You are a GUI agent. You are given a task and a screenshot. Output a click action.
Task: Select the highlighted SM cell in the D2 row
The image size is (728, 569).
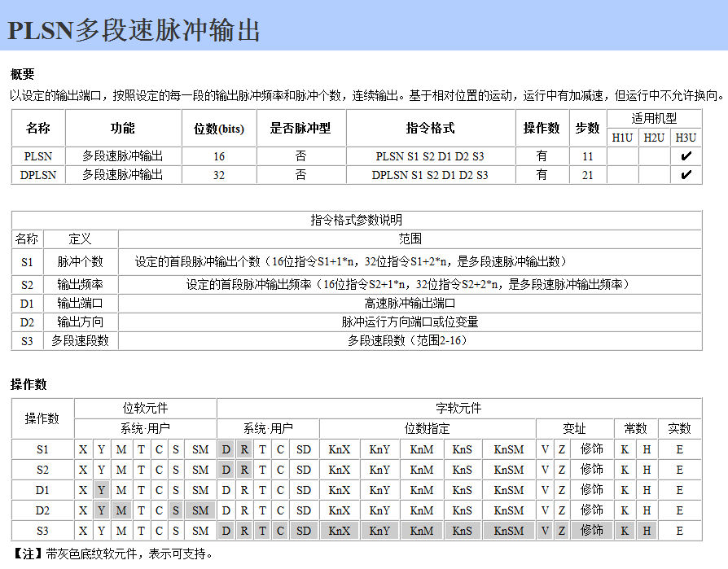(x=200, y=510)
